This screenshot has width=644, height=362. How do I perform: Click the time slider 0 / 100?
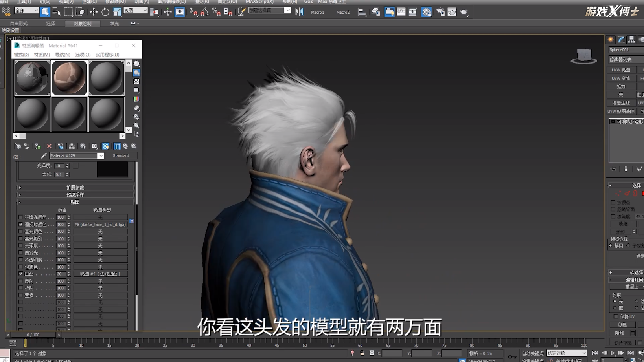click(x=33, y=335)
